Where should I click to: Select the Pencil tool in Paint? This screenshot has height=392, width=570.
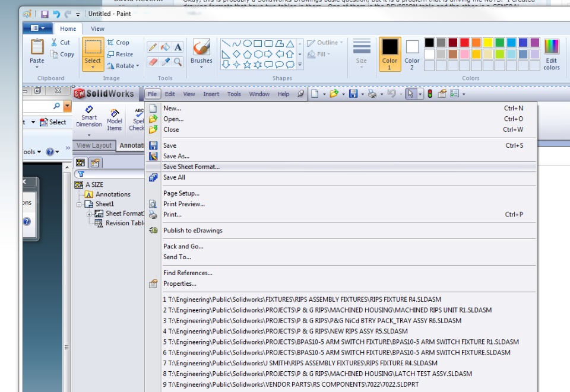point(153,47)
